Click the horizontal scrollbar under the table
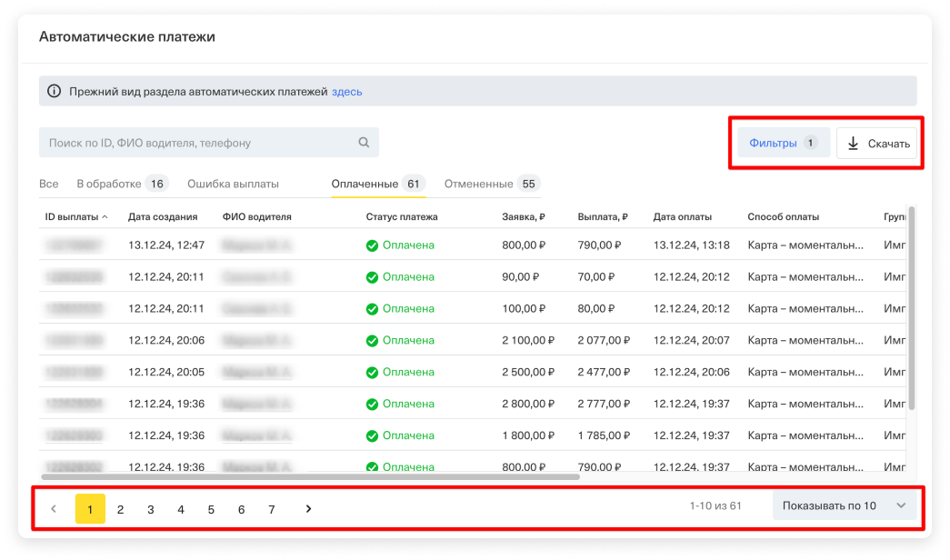This screenshot has width=950, height=560. 309,475
